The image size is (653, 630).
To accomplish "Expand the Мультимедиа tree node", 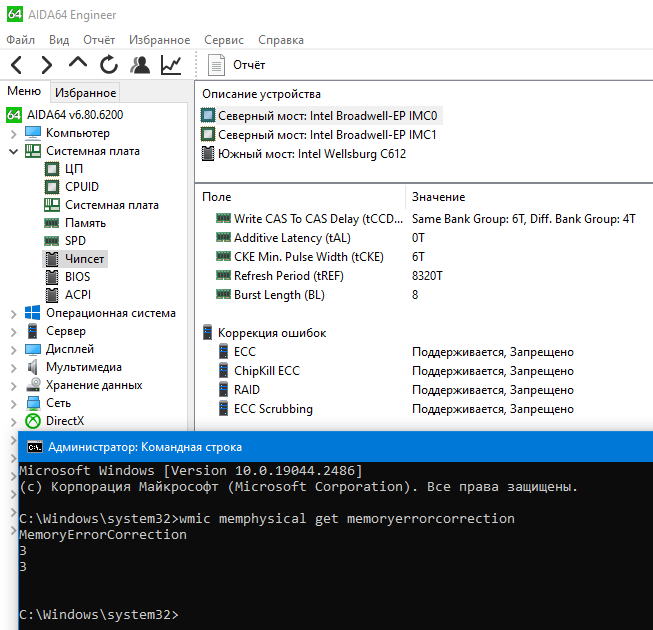I will point(13,368).
